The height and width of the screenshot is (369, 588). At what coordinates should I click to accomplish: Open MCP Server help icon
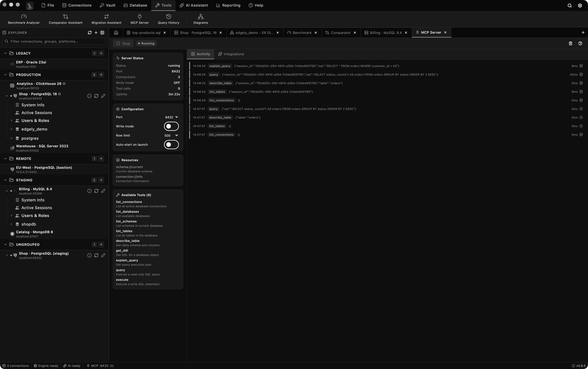coord(580,43)
